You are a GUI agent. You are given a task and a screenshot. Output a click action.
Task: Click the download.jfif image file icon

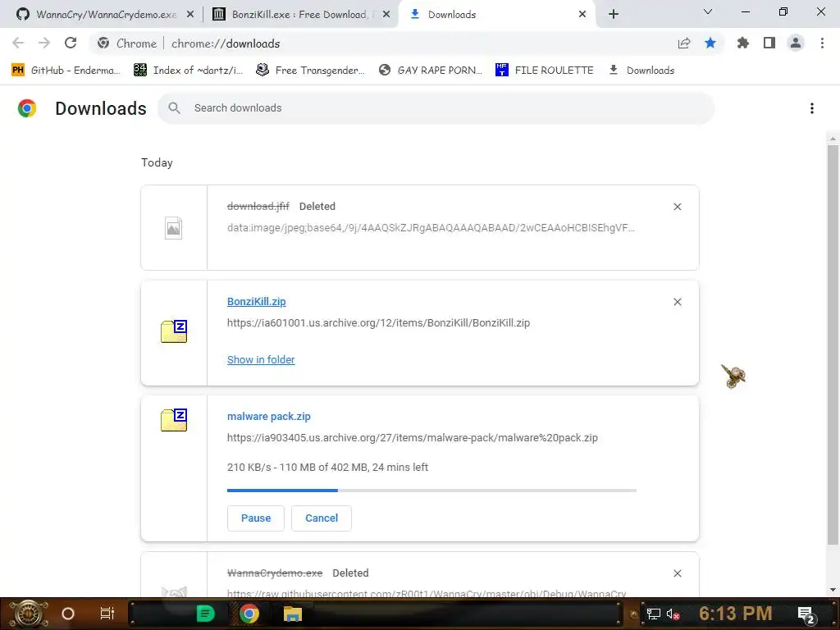174,228
